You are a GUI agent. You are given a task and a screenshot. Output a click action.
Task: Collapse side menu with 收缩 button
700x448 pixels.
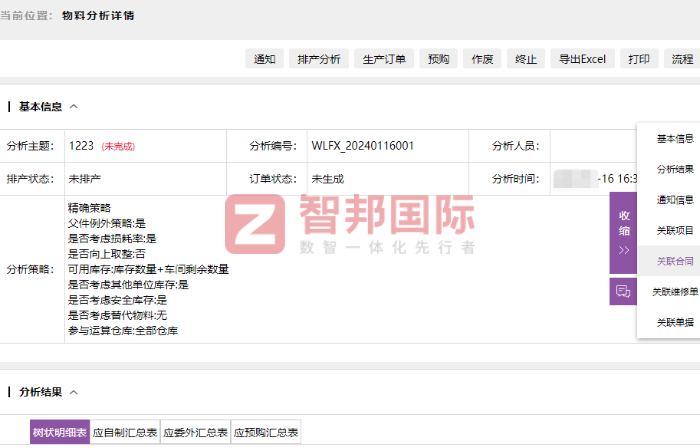[623, 232]
